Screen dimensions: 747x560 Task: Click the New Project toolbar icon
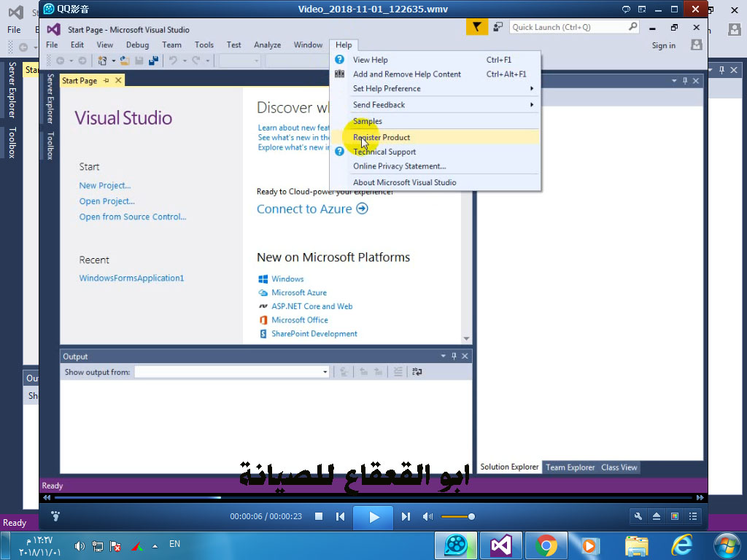tap(102, 61)
